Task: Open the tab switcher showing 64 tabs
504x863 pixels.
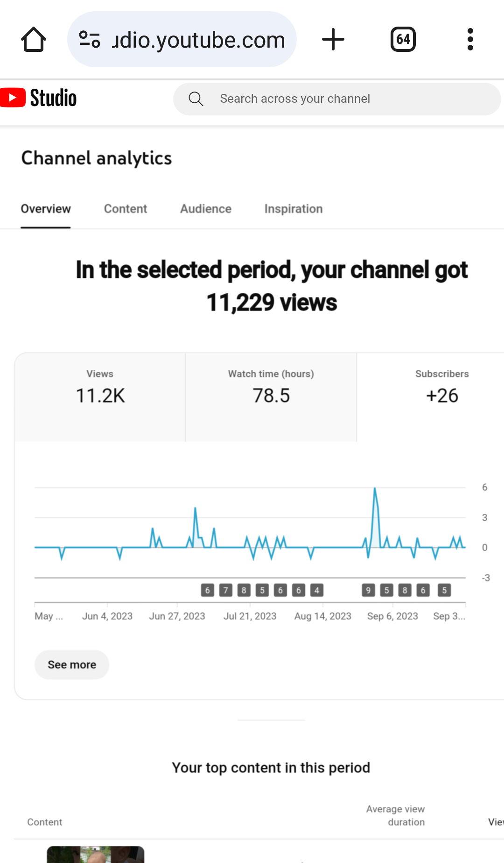Action: pos(403,39)
